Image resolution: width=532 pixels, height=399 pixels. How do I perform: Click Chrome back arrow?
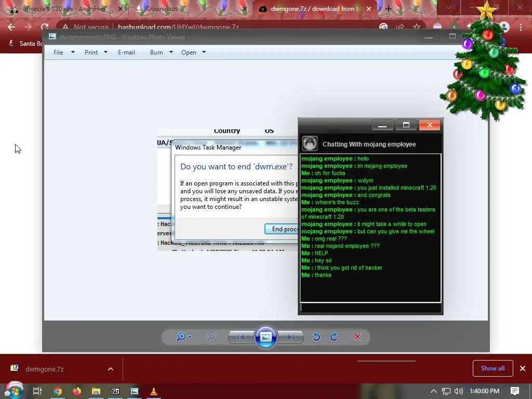click(x=11, y=27)
